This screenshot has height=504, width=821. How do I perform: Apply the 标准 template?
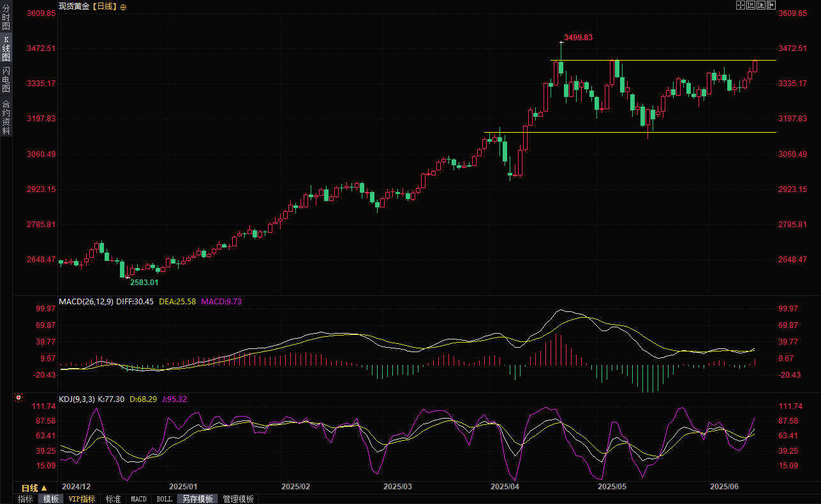113,499
